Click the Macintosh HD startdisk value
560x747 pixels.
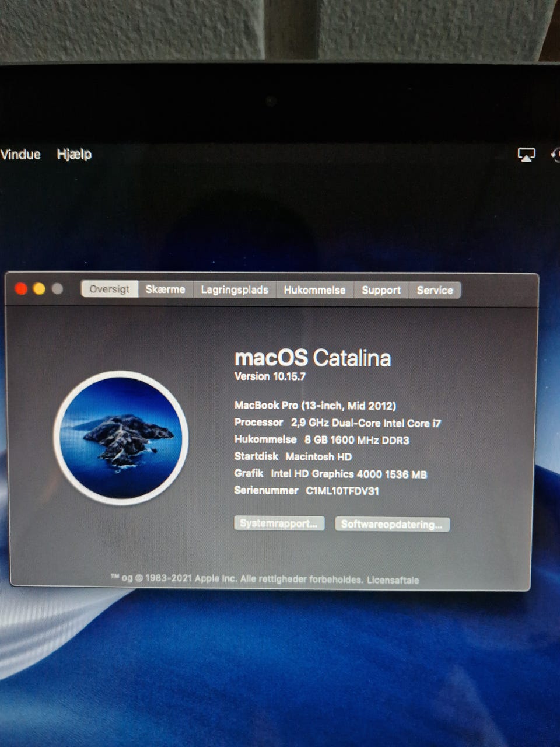point(318,457)
